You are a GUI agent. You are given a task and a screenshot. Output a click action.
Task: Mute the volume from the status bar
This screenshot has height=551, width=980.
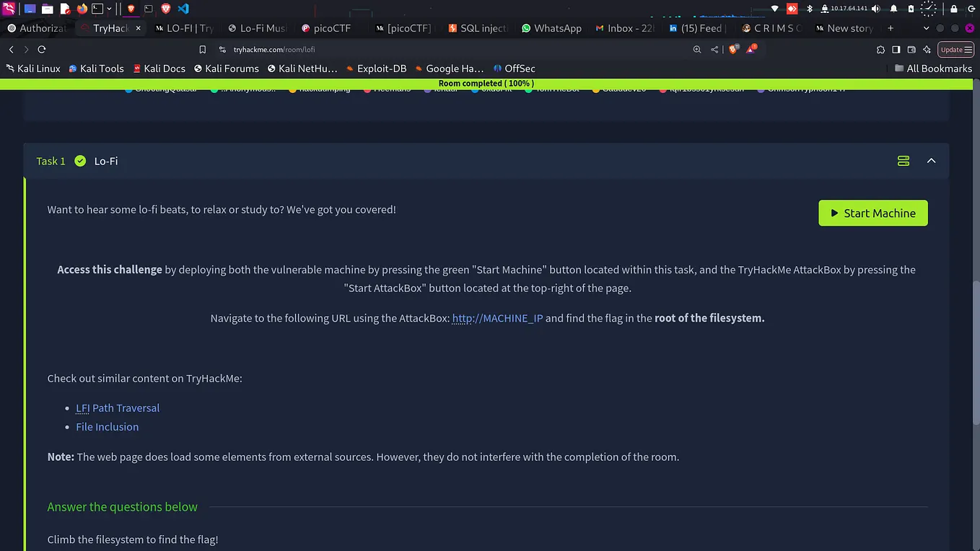point(875,9)
